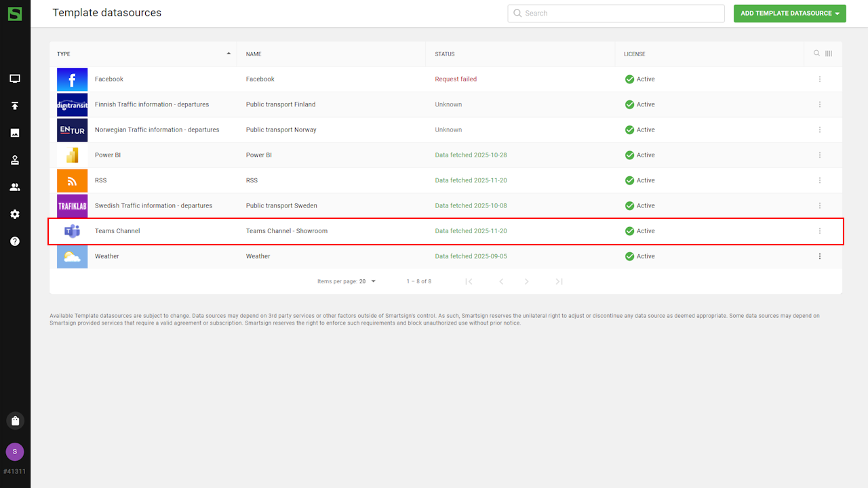Open the publish upload icon in sidebar
868x488 pixels.
pos(15,106)
